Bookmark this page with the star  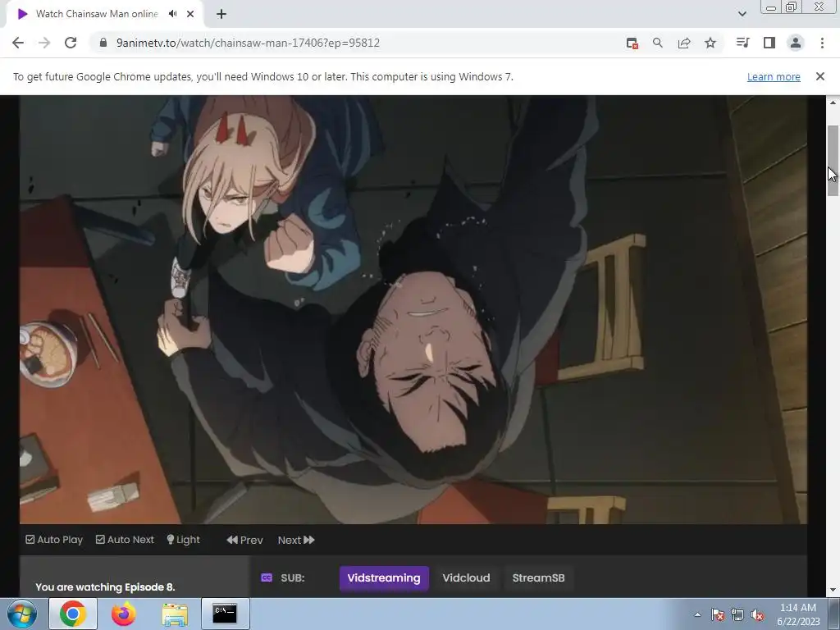click(x=710, y=43)
